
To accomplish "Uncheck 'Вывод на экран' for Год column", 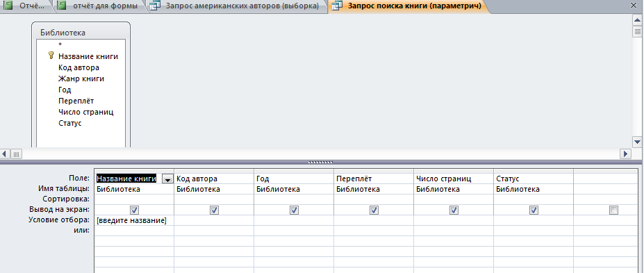I will [x=294, y=210].
